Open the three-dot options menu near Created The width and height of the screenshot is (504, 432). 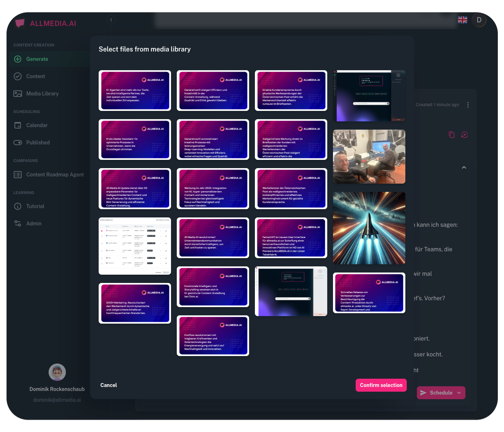click(x=468, y=105)
